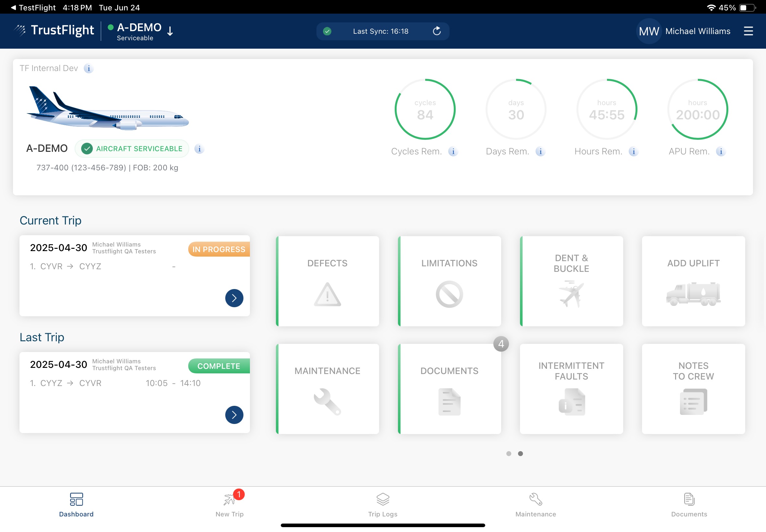This screenshot has width=766, height=532.
Task: Tap the Documents badge showing 4
Action: 501,344
